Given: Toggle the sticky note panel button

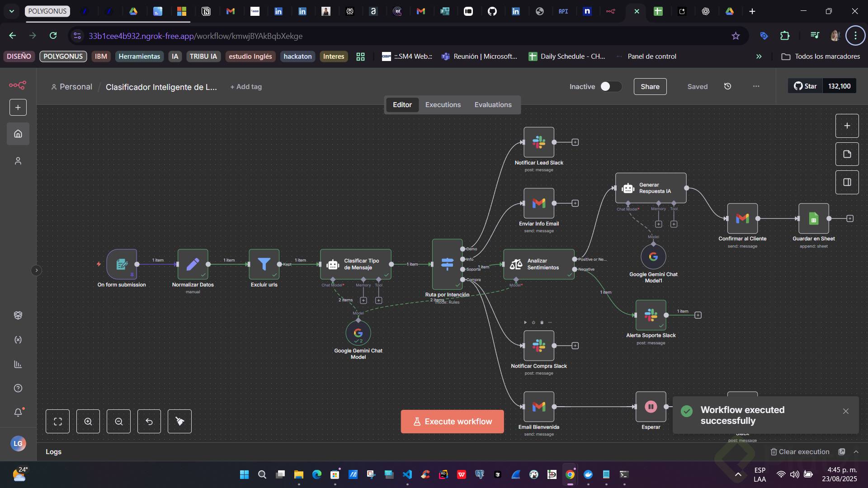Looking at the screenshot, I should 847,154.
